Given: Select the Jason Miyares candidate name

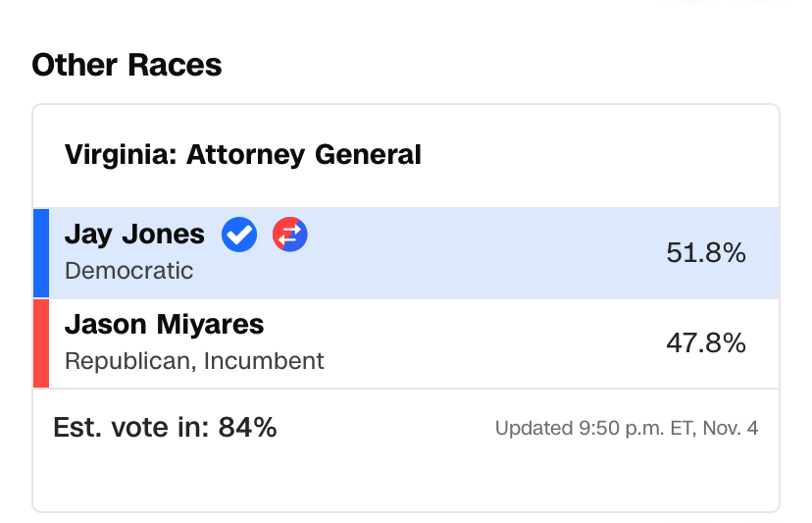Looking at the screenshot, I should (164, 324).
